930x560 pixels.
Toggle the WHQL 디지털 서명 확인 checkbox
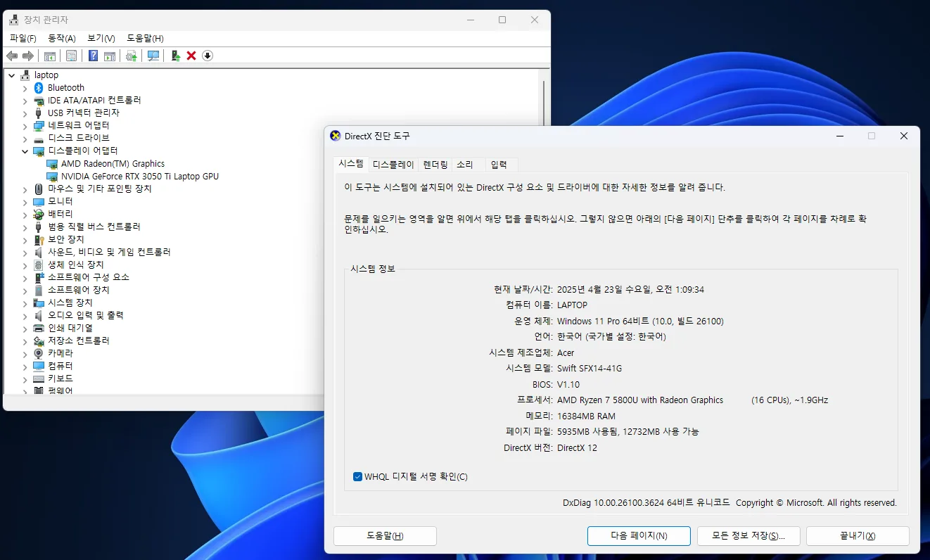tap(357, 477)
